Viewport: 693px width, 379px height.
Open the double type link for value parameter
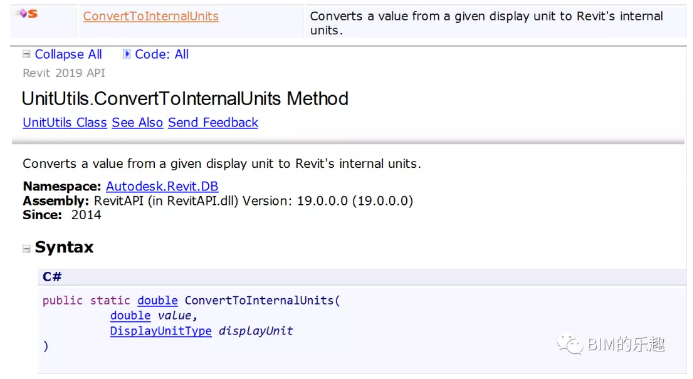(130, 315)
